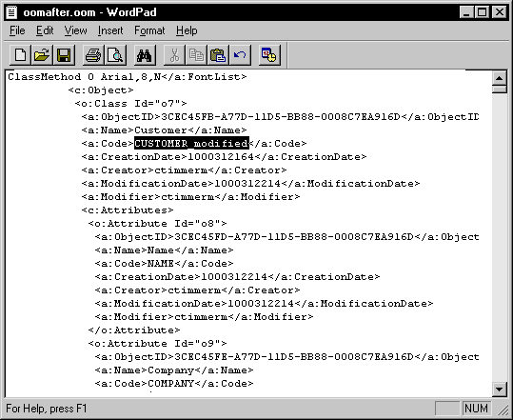Paste using the clipboard icon
Viewport: 513px width, 420px height.
[x=218, y=55]
